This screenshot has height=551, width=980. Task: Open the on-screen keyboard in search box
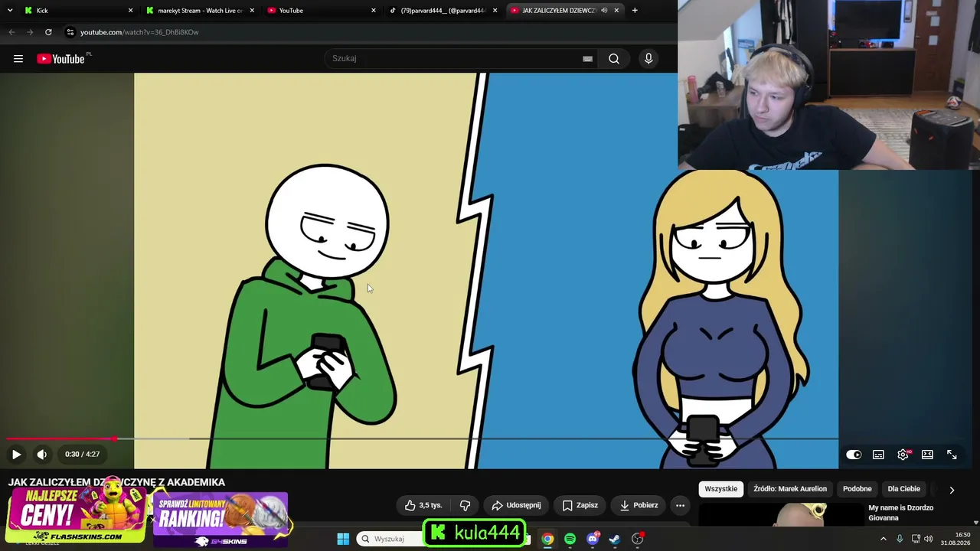587,59
